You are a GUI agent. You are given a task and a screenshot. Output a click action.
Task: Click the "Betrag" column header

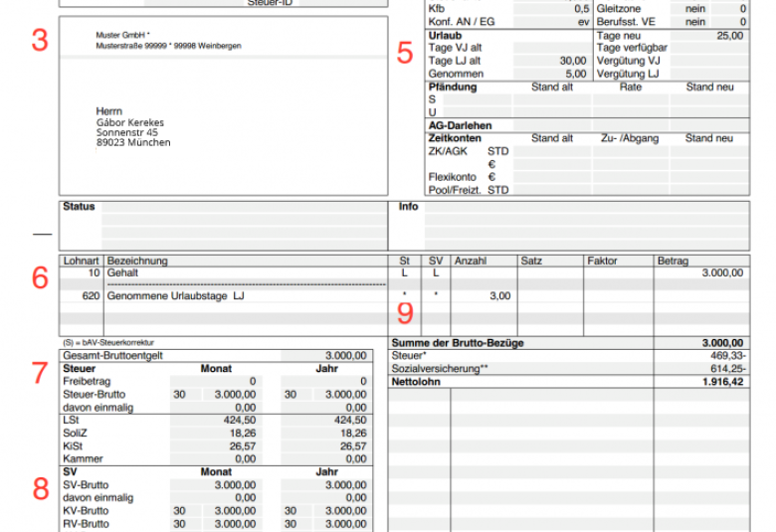point(673,261)
